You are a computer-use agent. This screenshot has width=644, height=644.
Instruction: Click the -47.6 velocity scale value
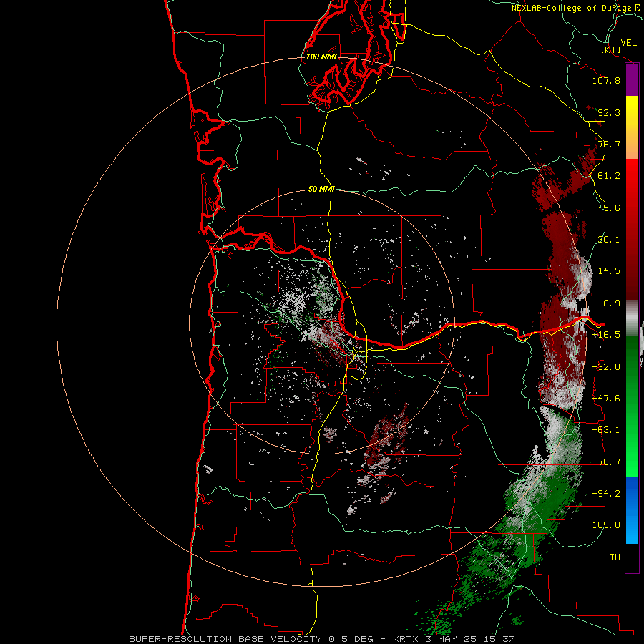coord(606,399)
